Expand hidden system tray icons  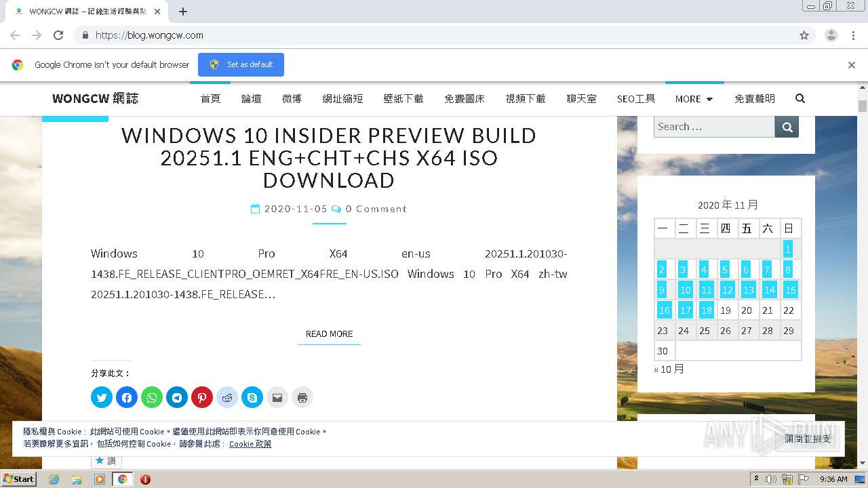pyautogui.click(x=756, y=479)
